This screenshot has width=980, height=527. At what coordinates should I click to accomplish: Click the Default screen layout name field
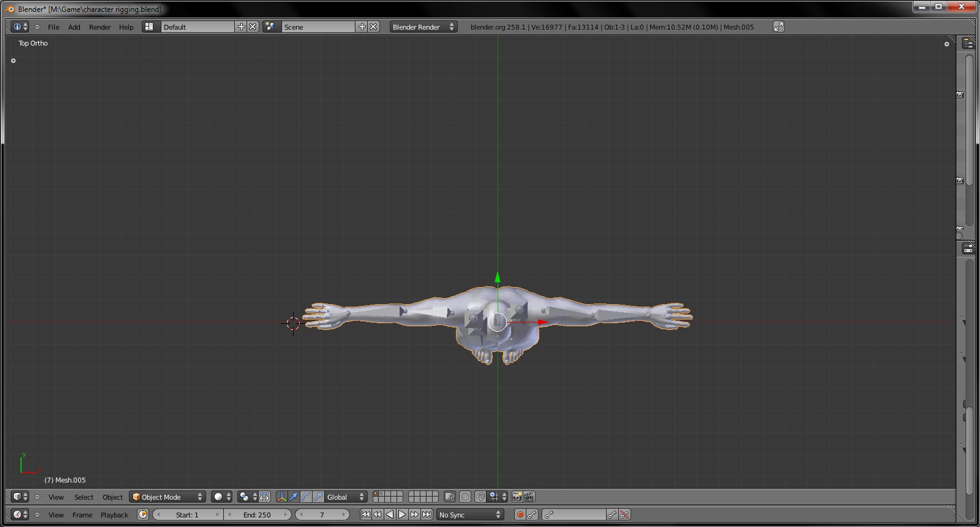coord(197,27)
